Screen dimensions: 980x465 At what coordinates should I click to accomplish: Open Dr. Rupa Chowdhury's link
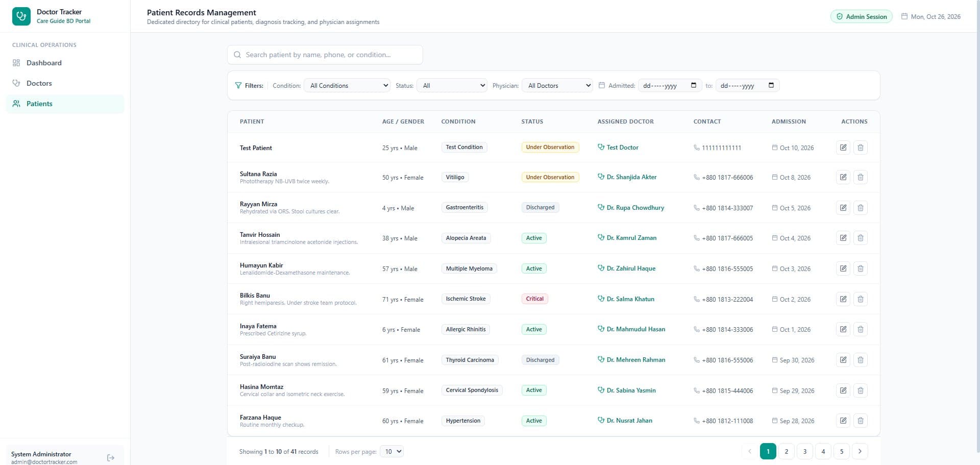point(631,208)
